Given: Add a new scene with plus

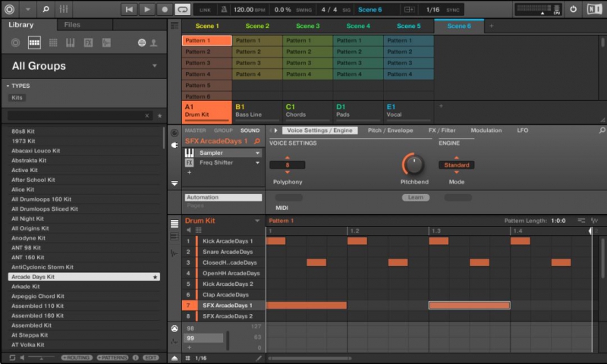Looking at the screenshot, I should tap(491, 26).
